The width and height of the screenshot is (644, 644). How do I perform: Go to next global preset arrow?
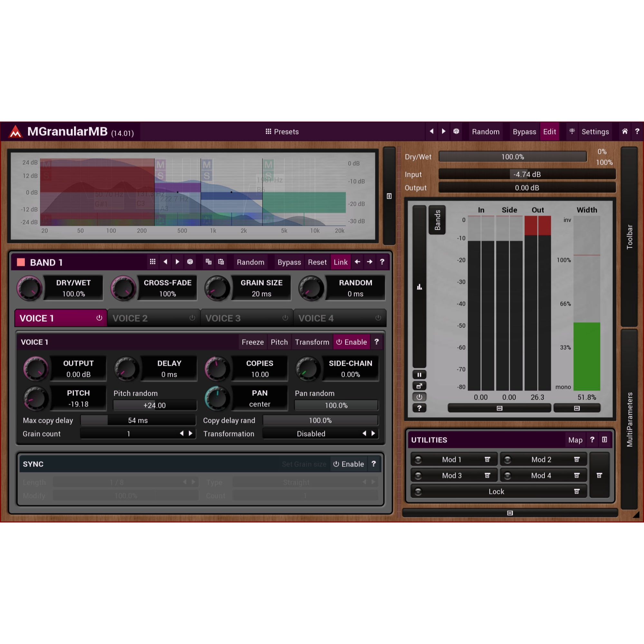point(444,131)
